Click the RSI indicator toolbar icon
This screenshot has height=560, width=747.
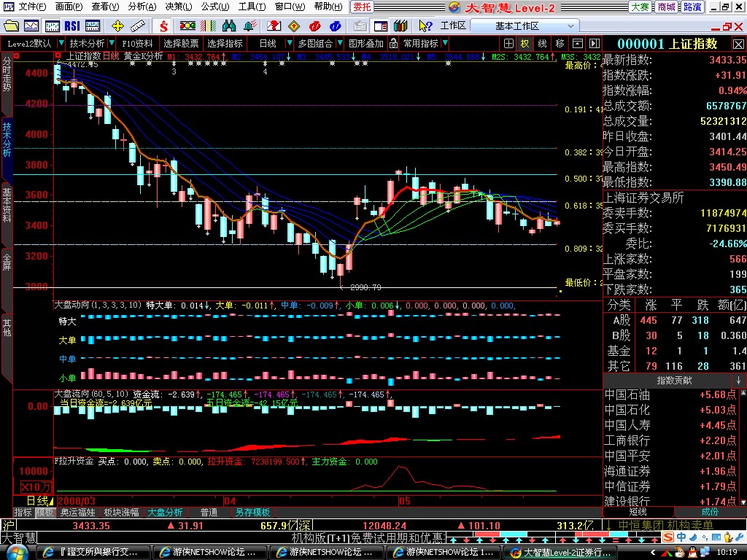pyautogui.click(x=72, y=26)
